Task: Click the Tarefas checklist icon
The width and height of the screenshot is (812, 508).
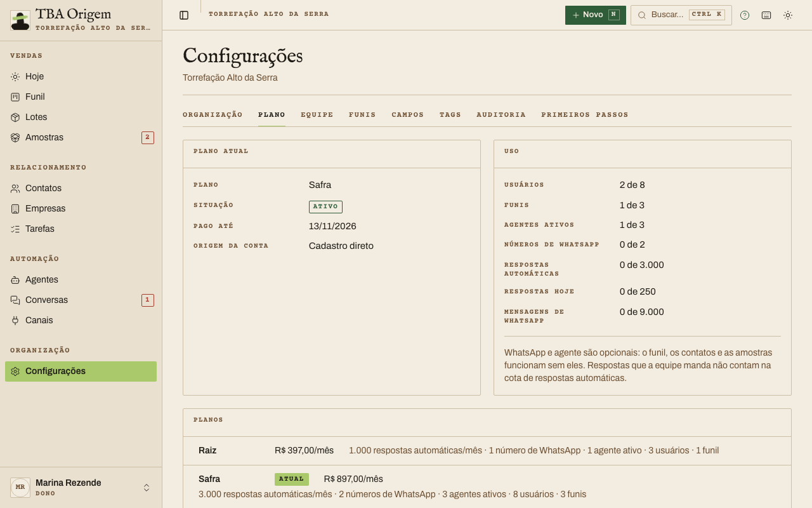Action: 15,229
